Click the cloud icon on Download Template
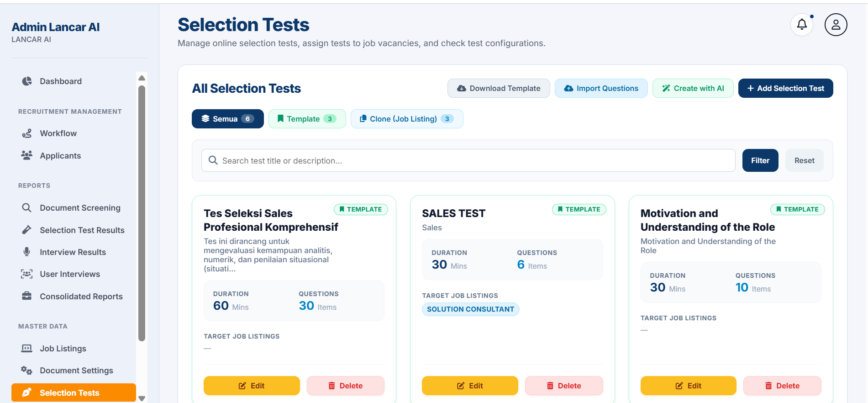This screenshot has width=868, height=403. 462,88
